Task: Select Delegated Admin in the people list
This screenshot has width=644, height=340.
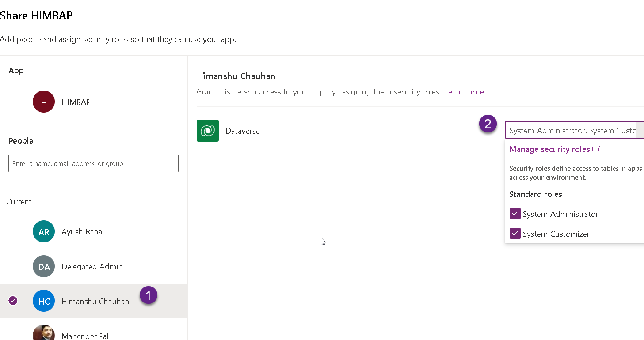Action: [x=92, y=267]
